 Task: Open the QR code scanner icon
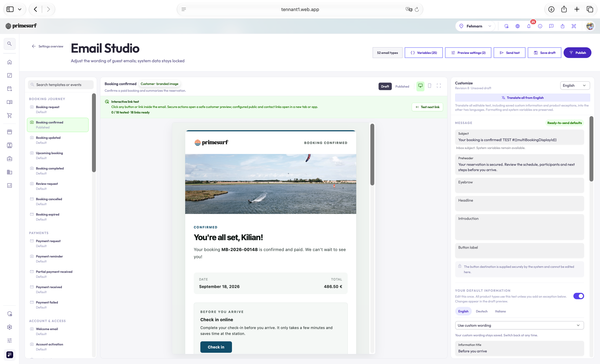point(574,26)
